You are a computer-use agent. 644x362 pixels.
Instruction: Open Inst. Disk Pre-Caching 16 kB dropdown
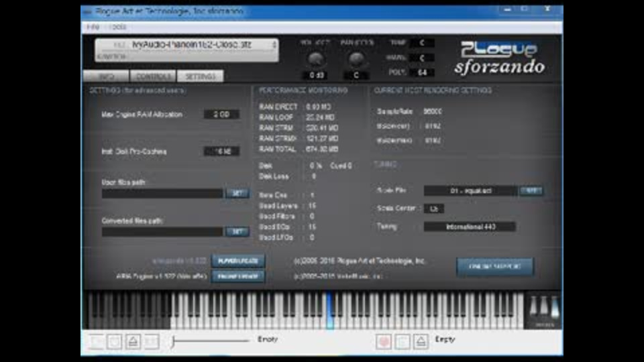221,152
